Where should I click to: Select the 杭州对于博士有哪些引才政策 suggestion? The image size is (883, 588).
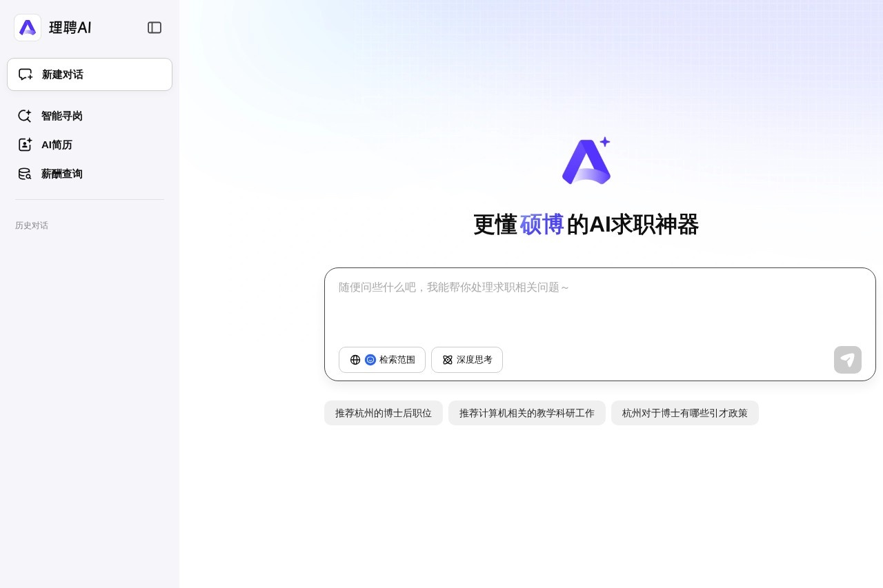tap(685, 413)
